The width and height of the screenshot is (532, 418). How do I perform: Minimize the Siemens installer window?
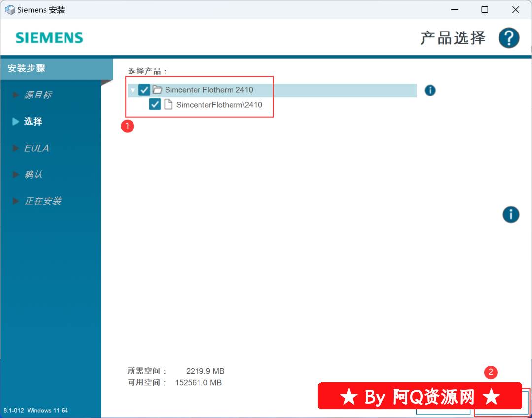(455, 10)
